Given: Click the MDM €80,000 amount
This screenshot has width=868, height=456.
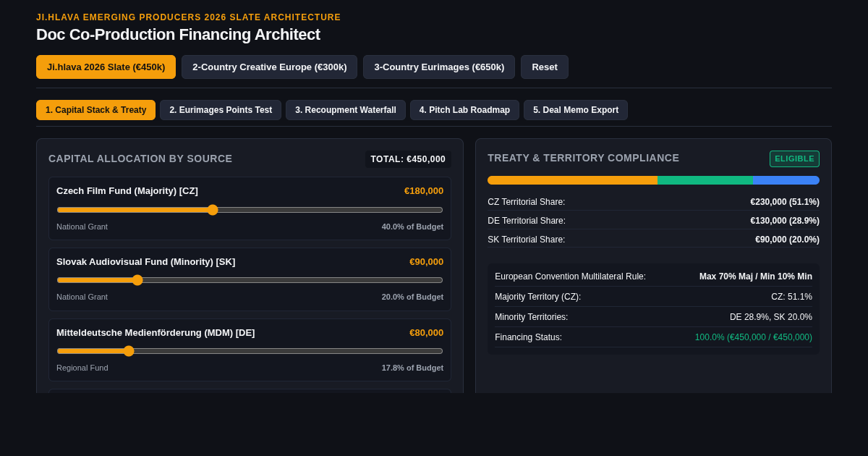Looking at the screenshot, I should [426, 332].
